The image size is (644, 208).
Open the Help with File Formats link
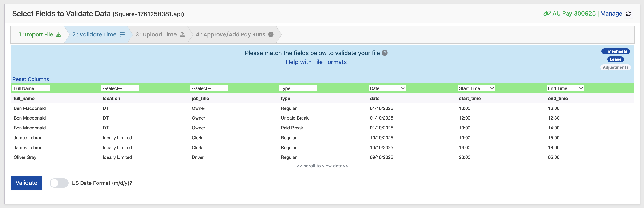click(x=316, y=62)
